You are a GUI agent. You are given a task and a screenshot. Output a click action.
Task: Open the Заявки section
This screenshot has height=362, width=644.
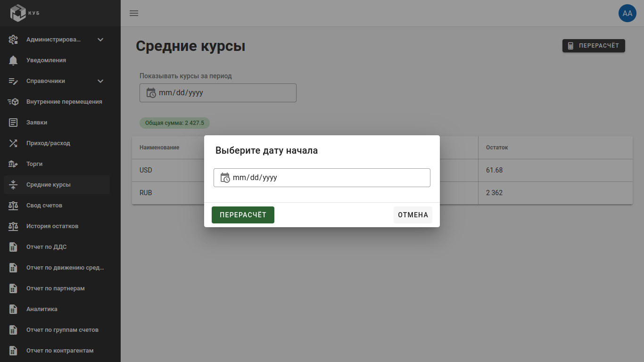point(57,123)
